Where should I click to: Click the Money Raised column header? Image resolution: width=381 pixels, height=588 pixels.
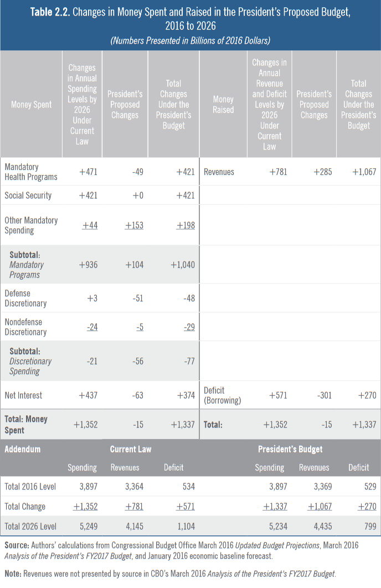223,105
